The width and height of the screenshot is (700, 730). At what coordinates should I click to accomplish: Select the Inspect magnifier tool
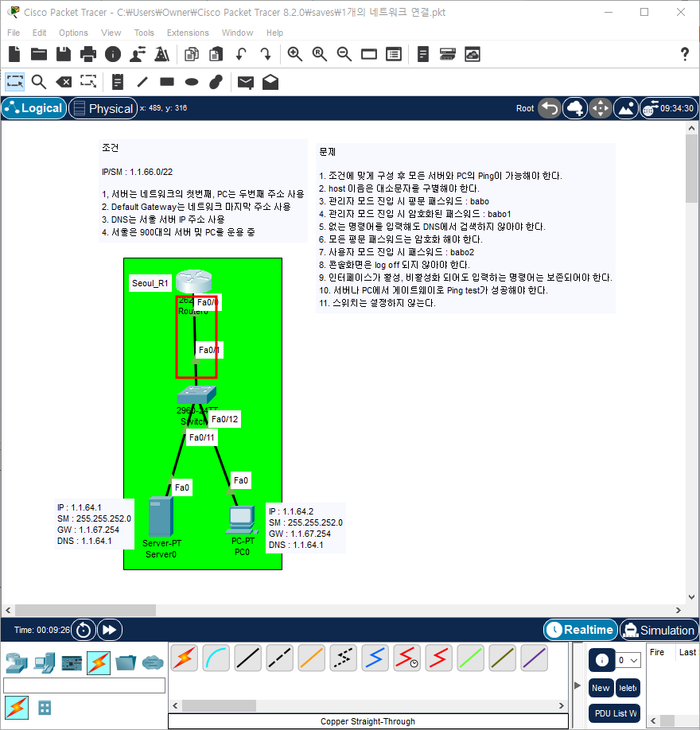[x=39, y=83]
